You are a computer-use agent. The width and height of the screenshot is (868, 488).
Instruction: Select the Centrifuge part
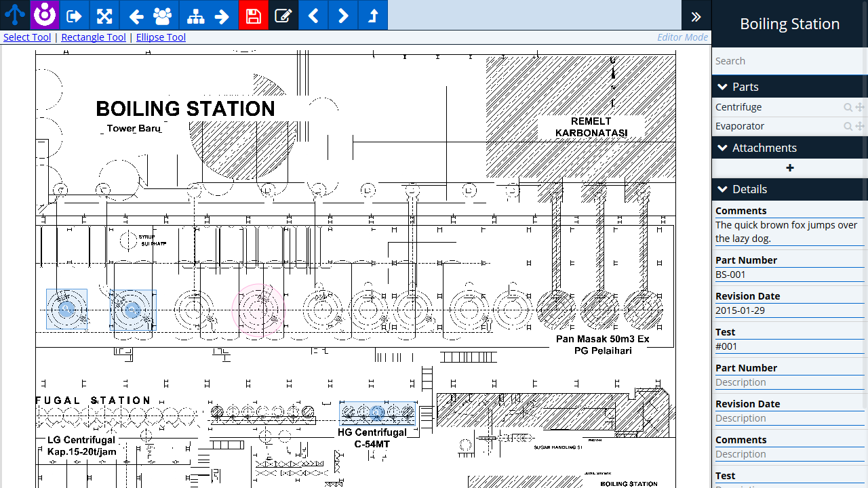[x=738, y=107]
